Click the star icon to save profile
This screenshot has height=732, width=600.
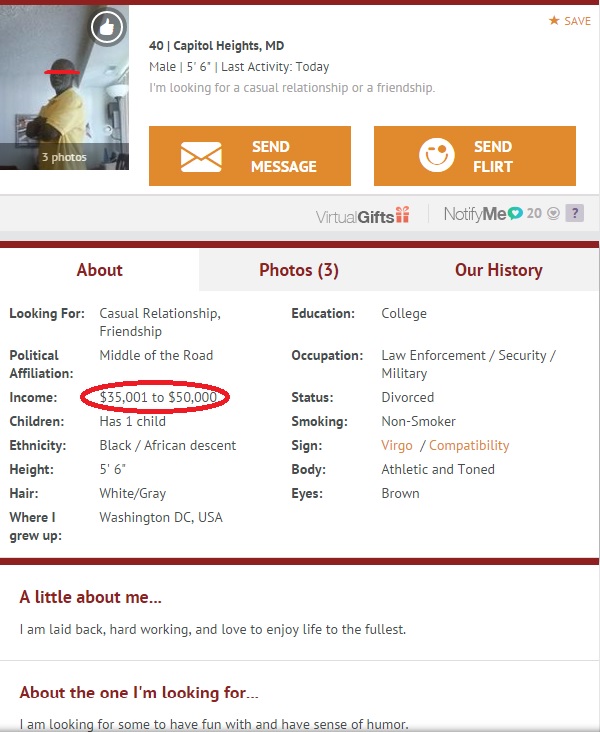[554, 21]
